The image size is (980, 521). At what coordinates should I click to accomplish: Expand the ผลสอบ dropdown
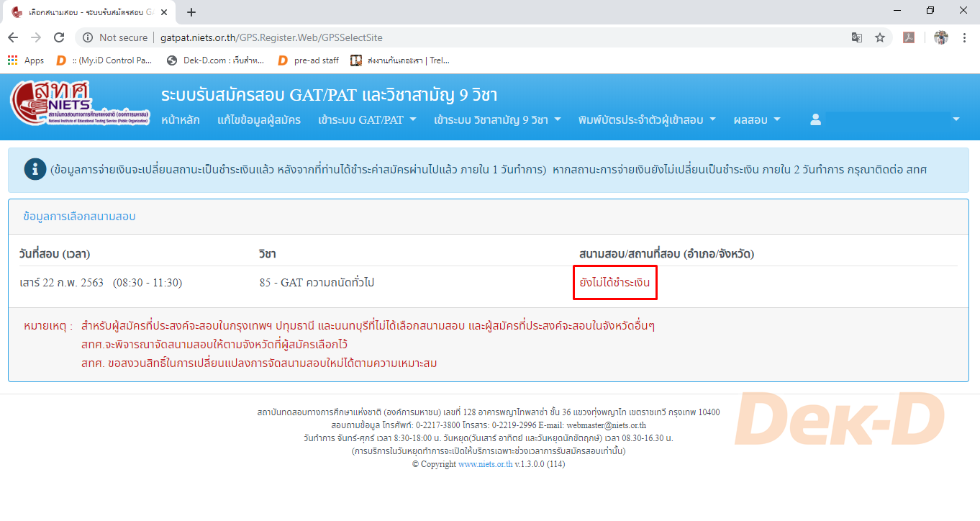point(756,120)
